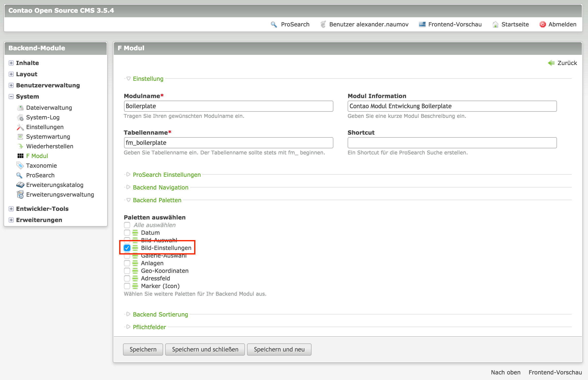Check the Marker (Icon) checkbox
Image resolution: width=588 pixels, height=380 pixels.
127,286
